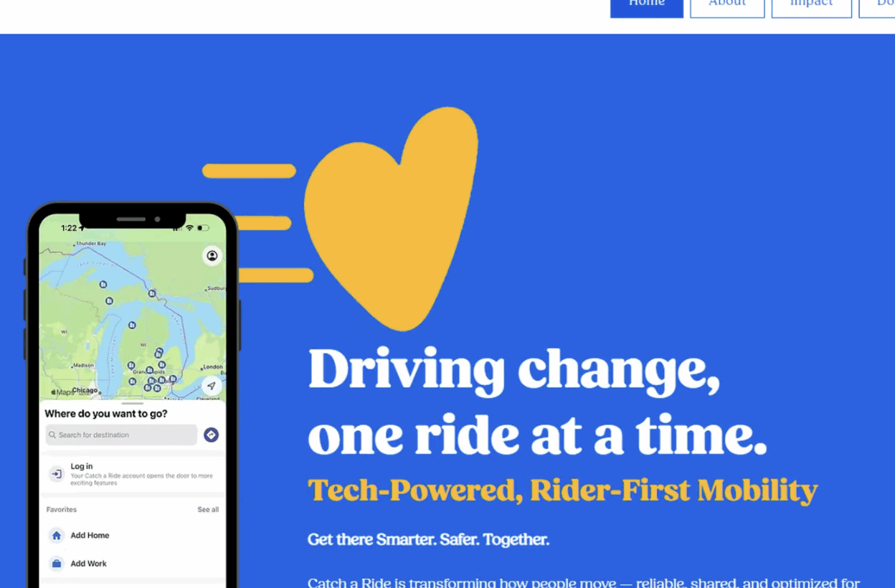Click the partially visible Donate nav button
Viewport: 895px width, 588px height.
point(877,6)
